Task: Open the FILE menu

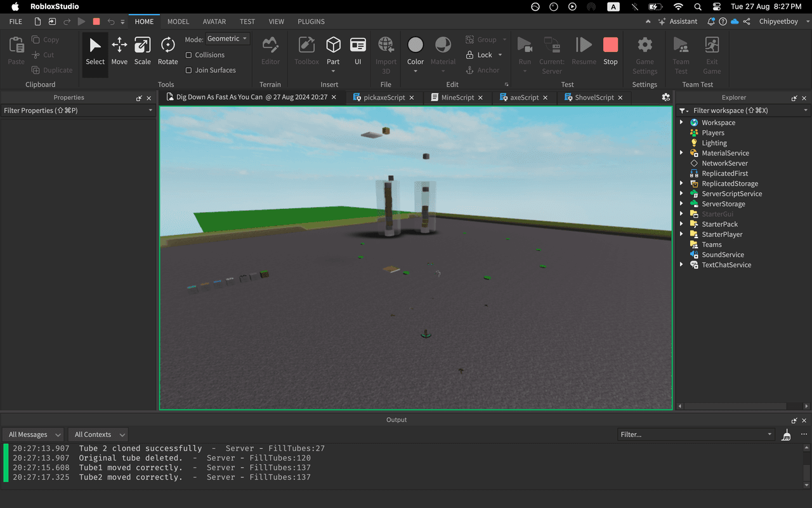Action: [16, 22]
